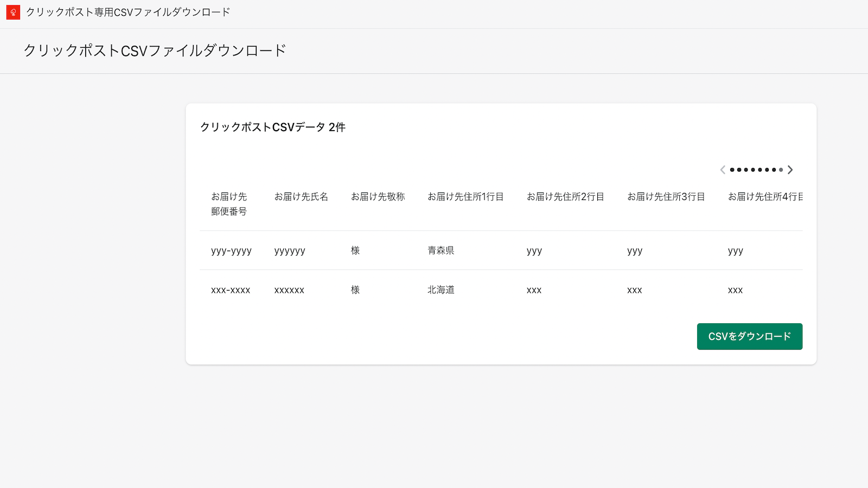
Task: Click the red app icon in header
Action: click(x=13, y=12)
